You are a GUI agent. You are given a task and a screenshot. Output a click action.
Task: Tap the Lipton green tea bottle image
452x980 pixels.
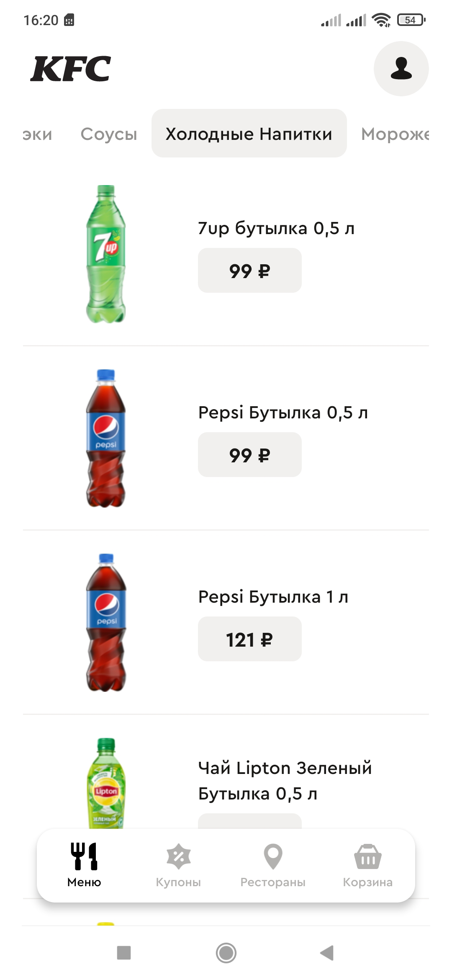tap(106, 783)
